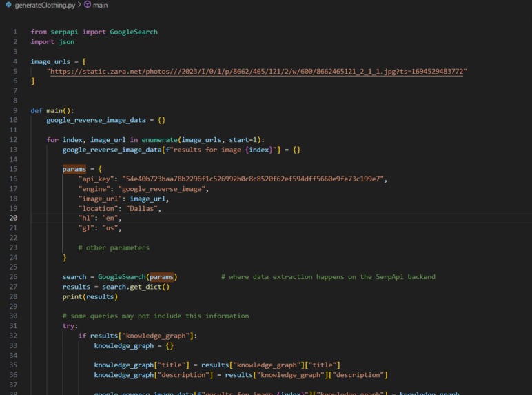Click print(results) on line 28
The image size is (532, 395).
(90, 296)
